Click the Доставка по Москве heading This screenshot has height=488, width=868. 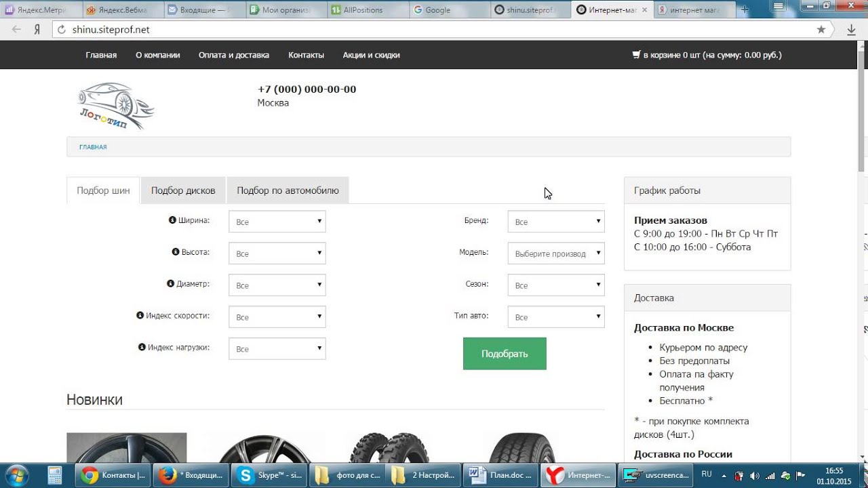(x=684, y=327)
